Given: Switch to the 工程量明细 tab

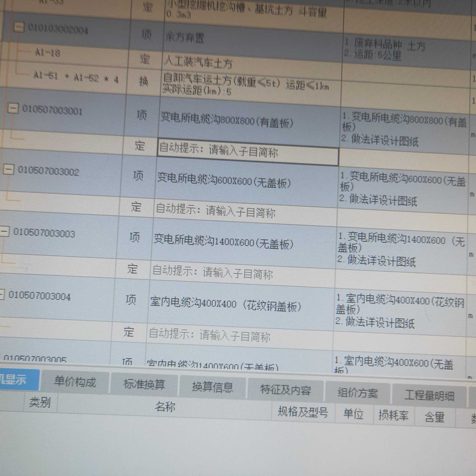Looking at the screenshot, I should pyautogui.click(x=429, y=395).
